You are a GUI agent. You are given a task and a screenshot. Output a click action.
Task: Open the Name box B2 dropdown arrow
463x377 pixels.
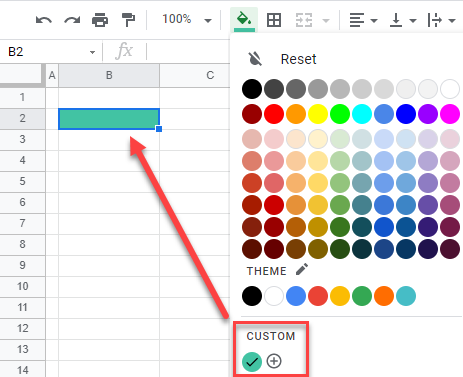click(92, 52)
